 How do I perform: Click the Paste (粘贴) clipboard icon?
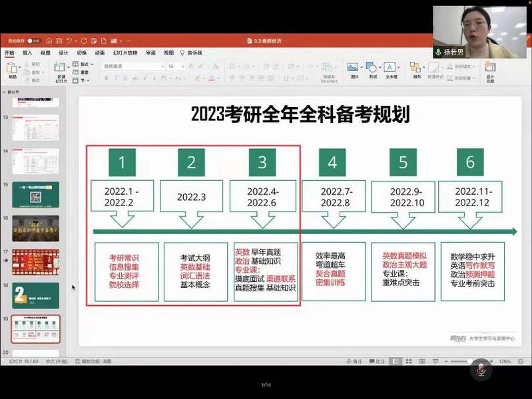(x=12, y=68)
